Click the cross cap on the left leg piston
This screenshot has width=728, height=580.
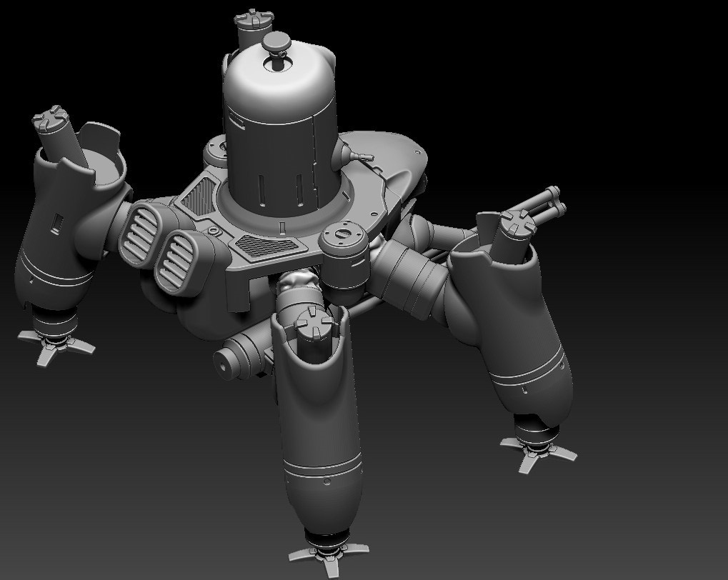[49, 118]
